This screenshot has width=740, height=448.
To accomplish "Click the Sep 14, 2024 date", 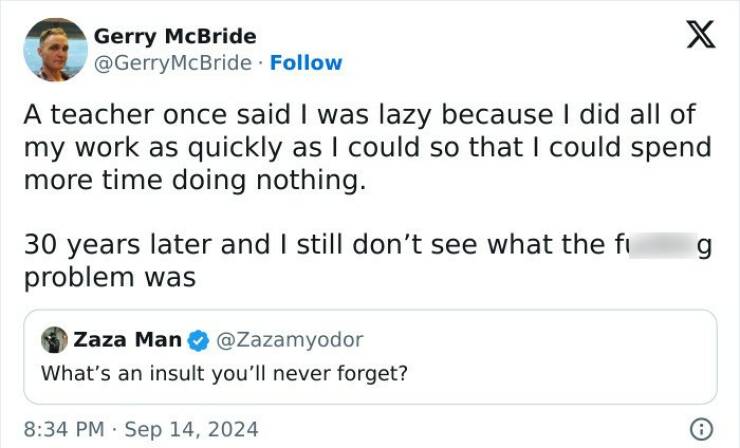I will (190, 430).
